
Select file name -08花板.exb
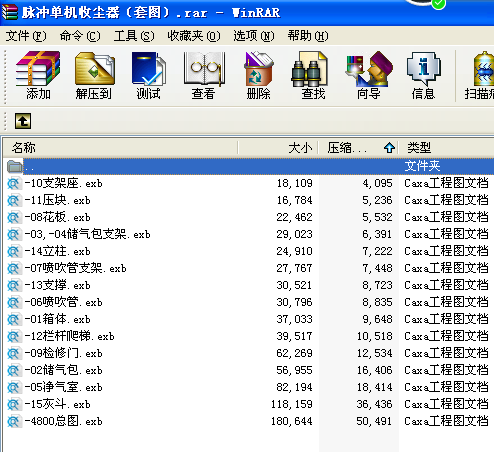[x=57, y=217]
